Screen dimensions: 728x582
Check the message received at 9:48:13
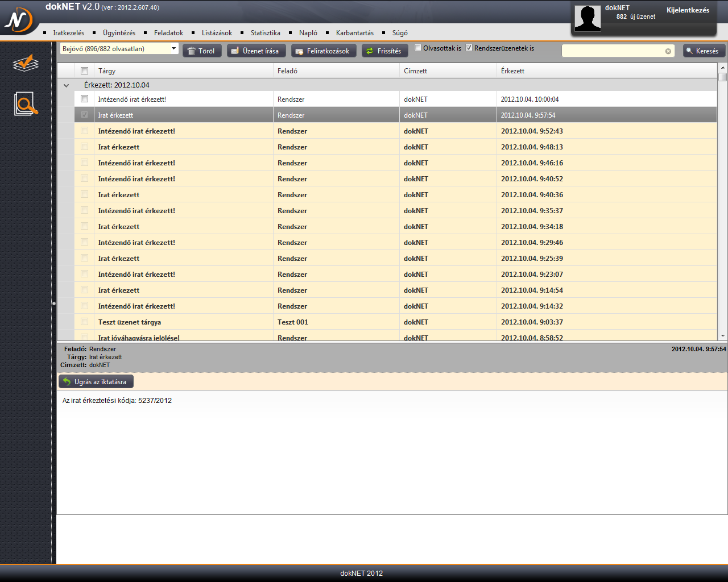click(85, 147)
